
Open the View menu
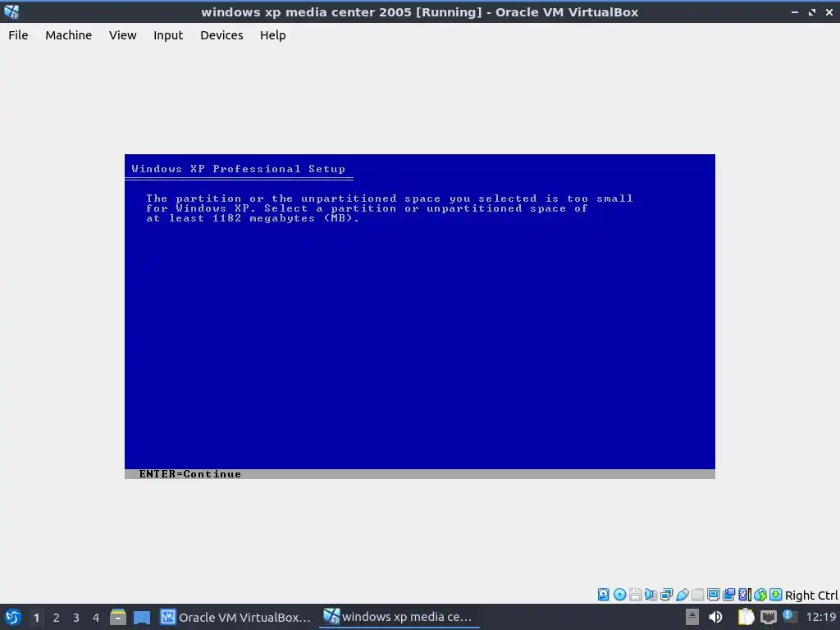tap(123, 35)
